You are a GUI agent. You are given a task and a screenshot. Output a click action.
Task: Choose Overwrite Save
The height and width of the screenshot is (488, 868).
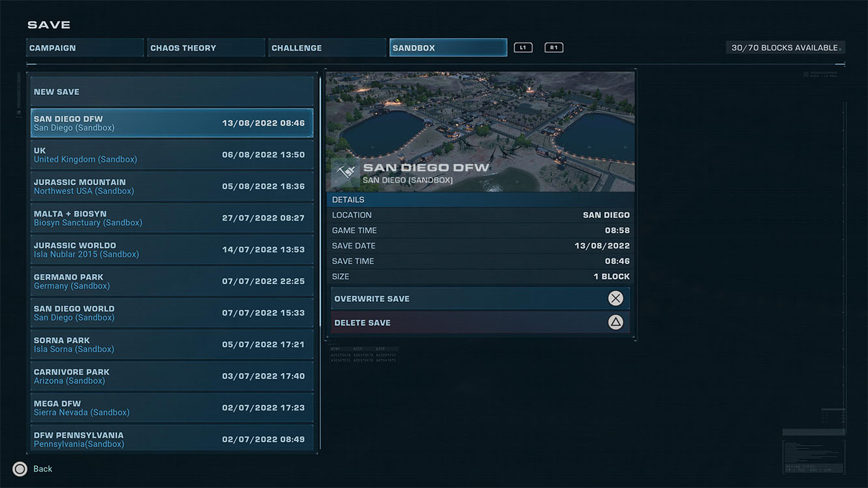click(x=481, y=299)
